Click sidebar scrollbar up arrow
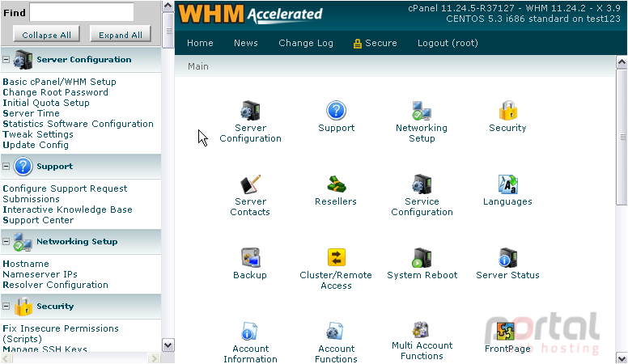Image resolution: width=628 pixels, height=364 pixels. tap(168, 6)
